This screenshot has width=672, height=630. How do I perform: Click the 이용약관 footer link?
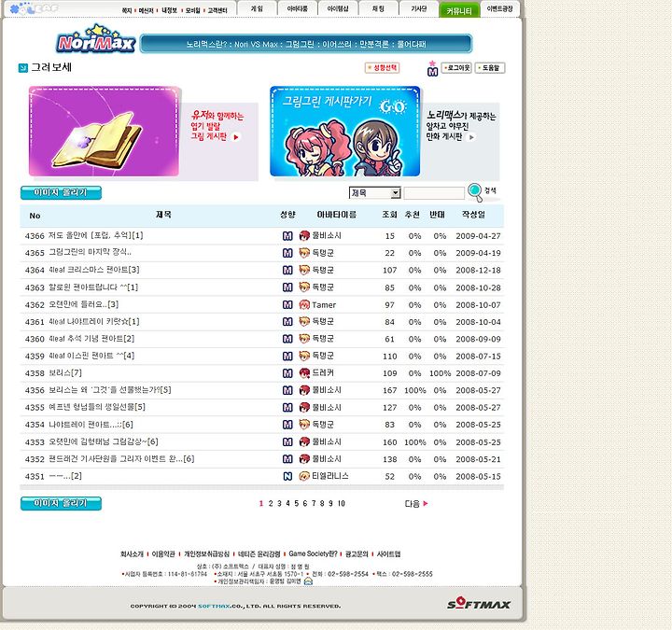[163, 554]
